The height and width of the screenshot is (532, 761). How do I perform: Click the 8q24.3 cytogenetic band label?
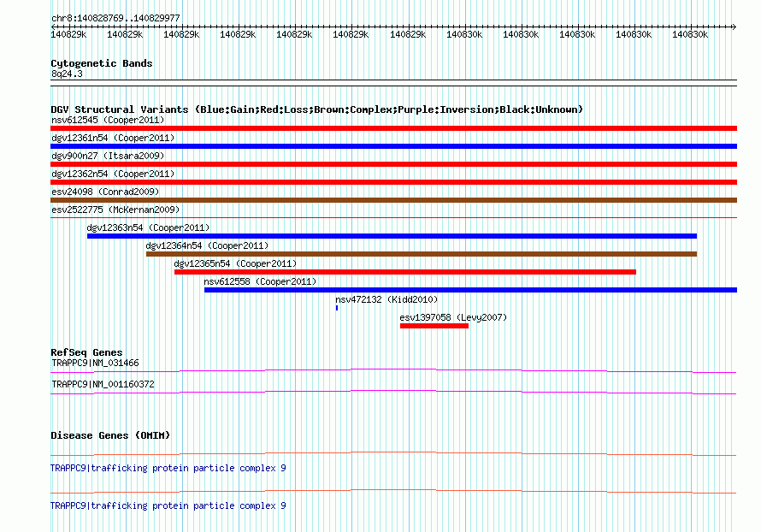(67, 74)
